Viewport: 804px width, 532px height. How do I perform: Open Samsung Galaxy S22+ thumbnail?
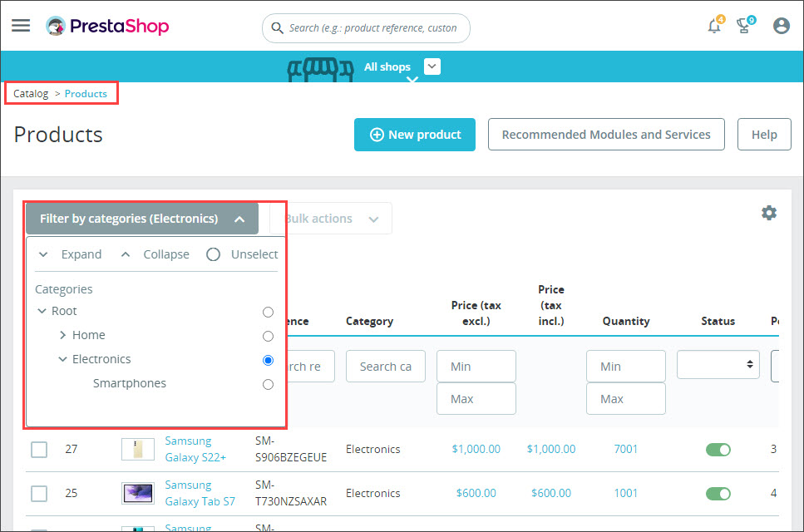click(x=138, y=450)
